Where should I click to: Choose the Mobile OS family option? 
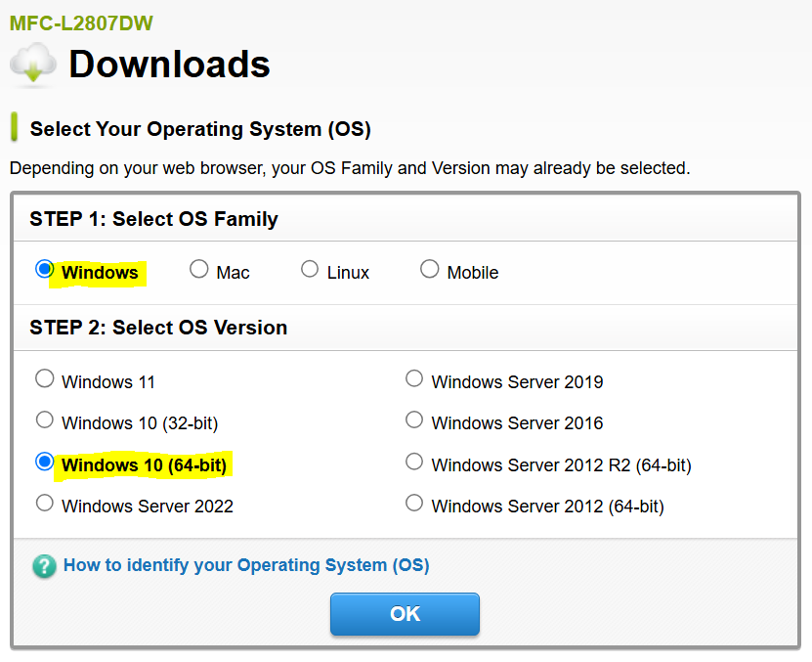[429, 269]
